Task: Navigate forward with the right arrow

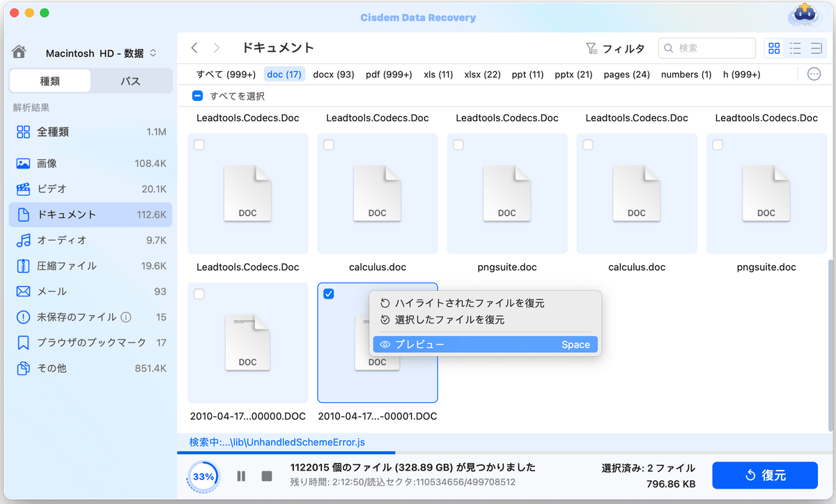Action: [217, 48]
